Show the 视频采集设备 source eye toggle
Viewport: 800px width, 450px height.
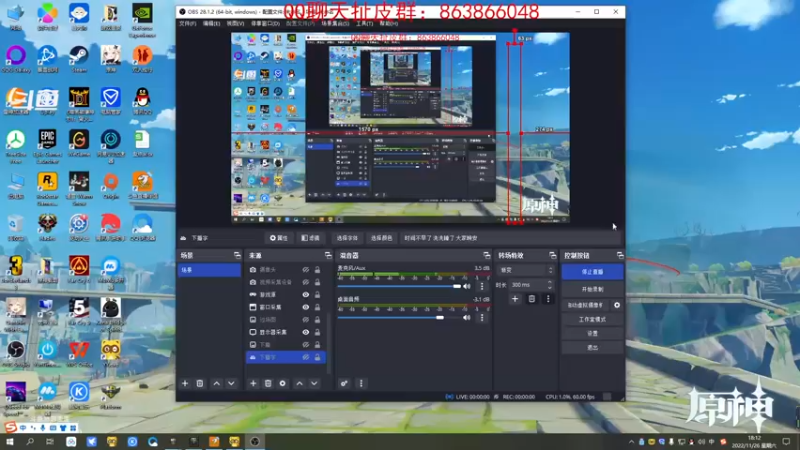click(x=306, y=282)
